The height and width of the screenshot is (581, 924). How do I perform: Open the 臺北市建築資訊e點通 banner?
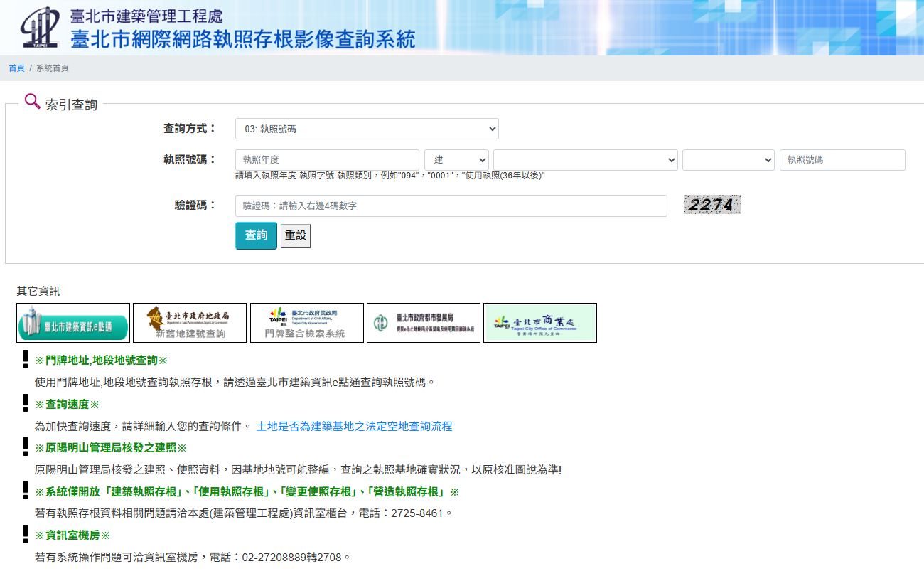click(73, 323)
